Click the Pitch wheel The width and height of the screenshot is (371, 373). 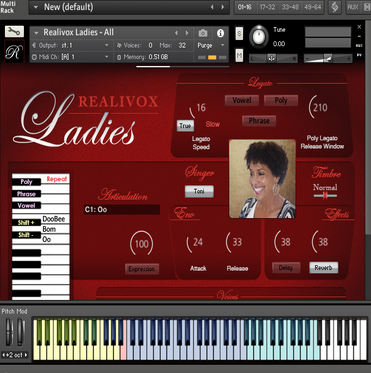pos(9,332)
